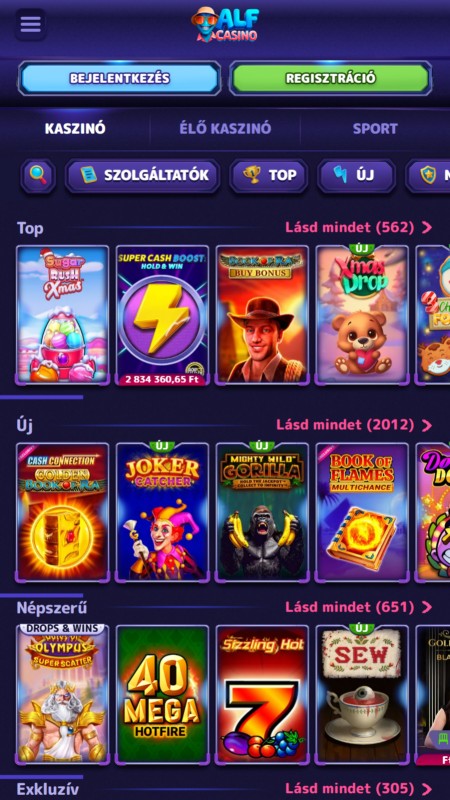Click Bejelentkezés login button

[120, 79]
